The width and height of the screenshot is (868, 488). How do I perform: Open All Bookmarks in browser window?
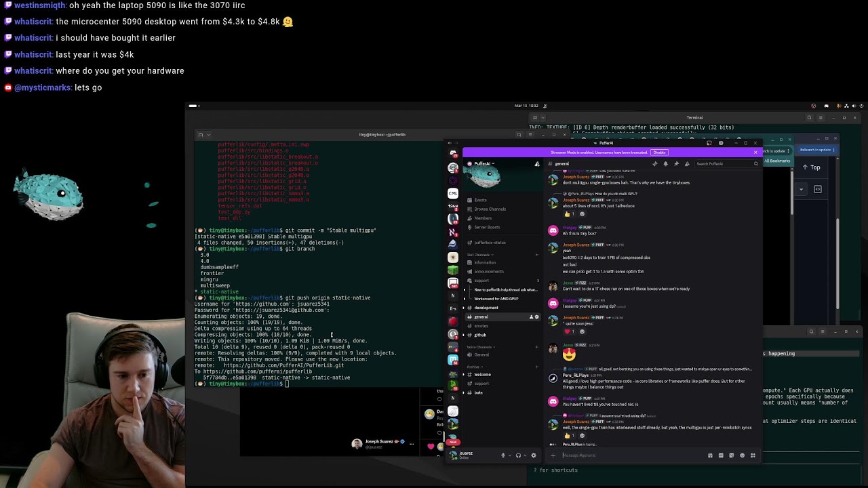point(777,161)
